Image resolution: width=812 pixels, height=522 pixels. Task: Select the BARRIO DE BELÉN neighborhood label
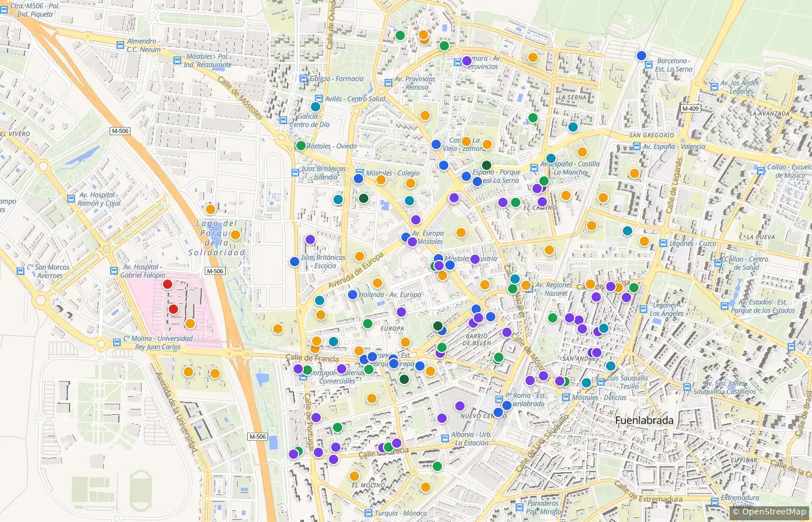point(477,339)
